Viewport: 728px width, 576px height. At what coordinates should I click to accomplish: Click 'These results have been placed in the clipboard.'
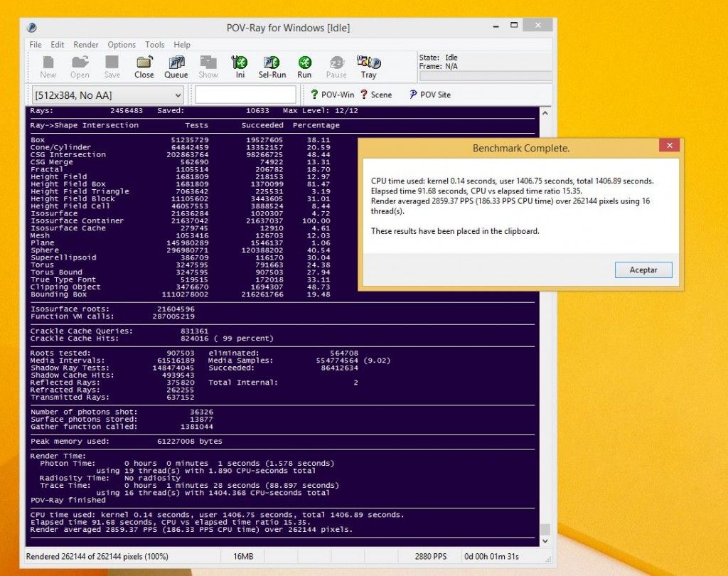click(x=455, y=231)
